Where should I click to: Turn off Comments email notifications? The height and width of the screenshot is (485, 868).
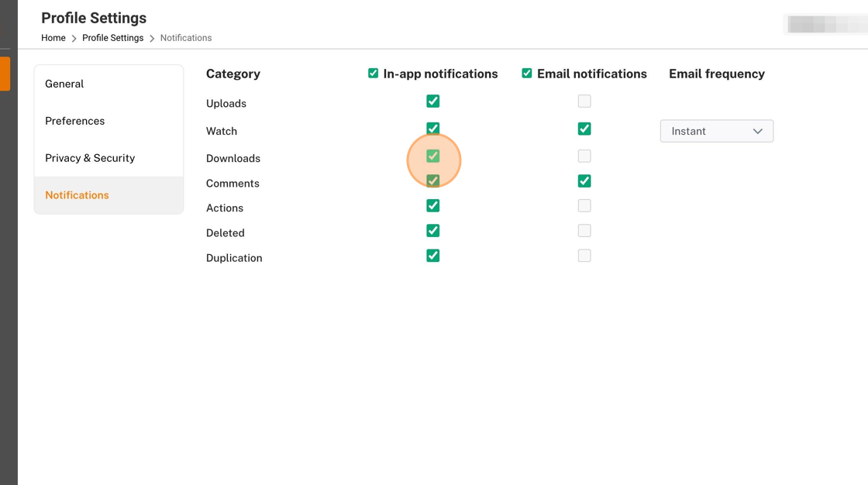click(x=584, y=181)
